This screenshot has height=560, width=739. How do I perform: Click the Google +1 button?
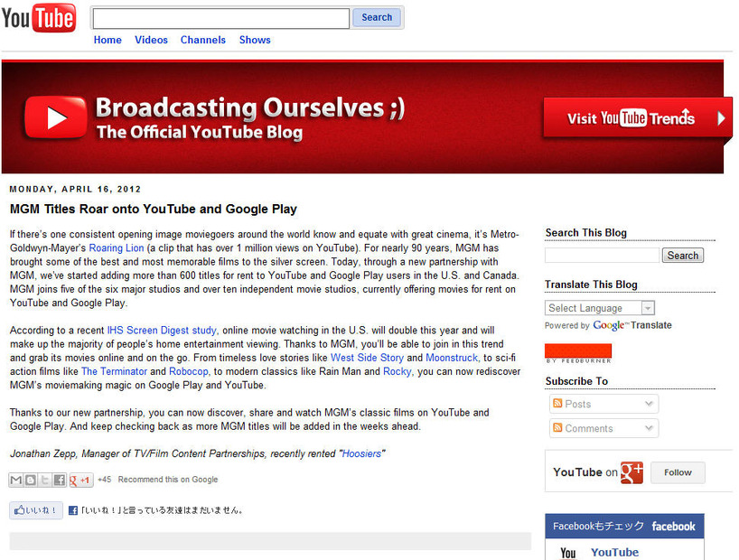click(x=80, y=480)
